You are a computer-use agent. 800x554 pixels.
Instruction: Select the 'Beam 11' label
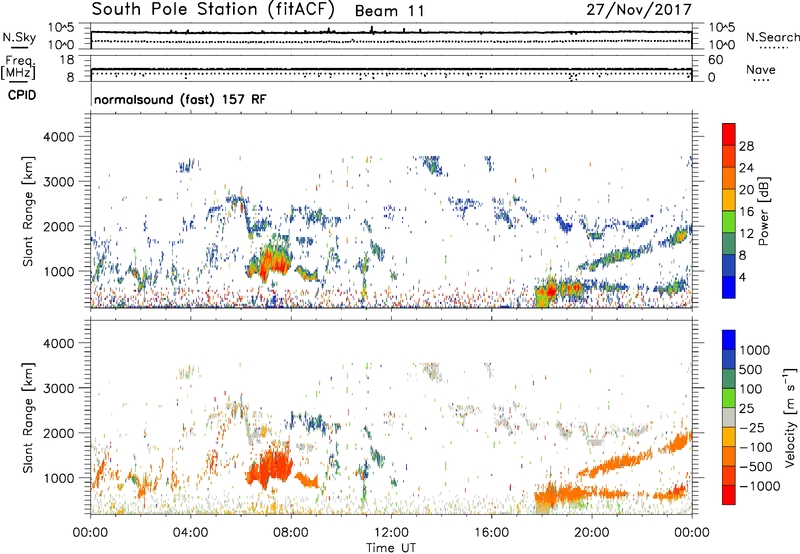coord(389,11)
